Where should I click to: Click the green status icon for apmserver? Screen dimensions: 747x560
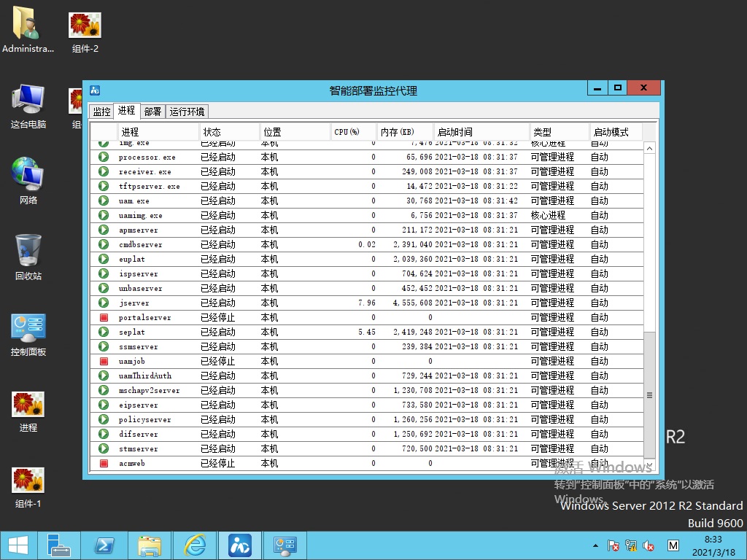[x=104, y=230]
